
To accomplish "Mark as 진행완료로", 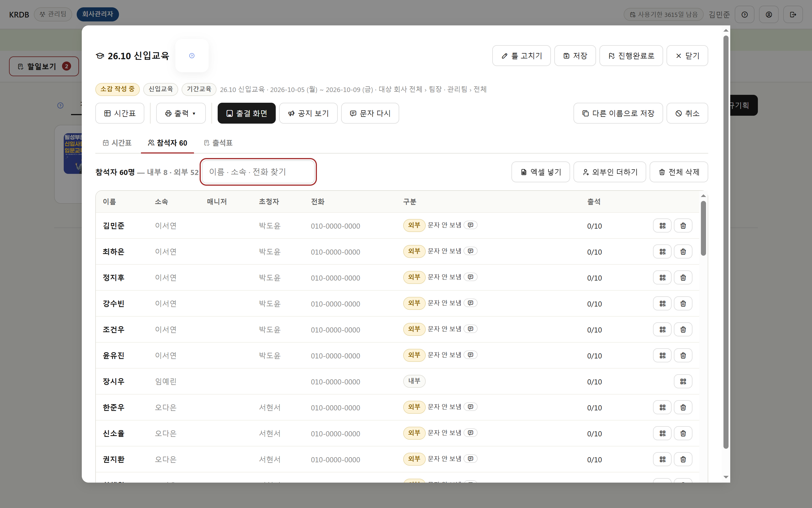I will click(631, 56).
